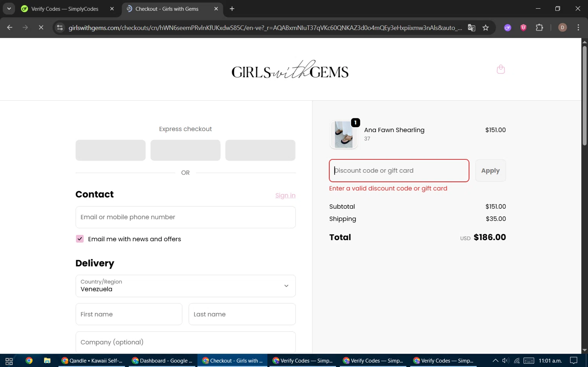Open the Extensions puzzle icon

539,27
